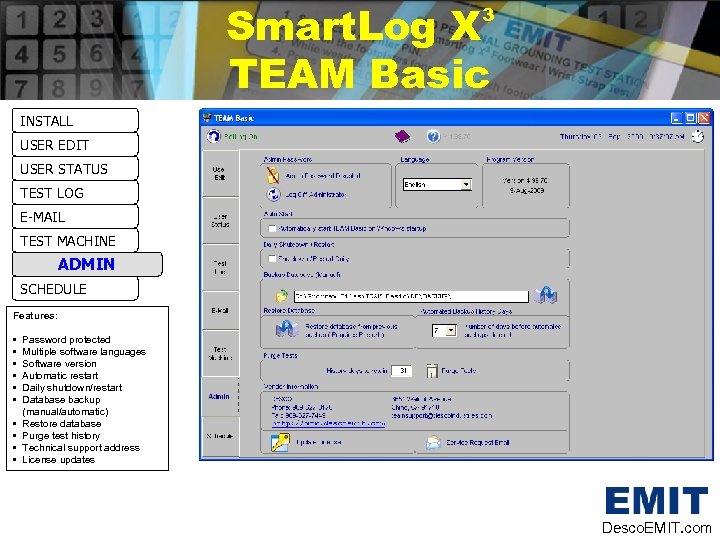Click the Purge Tests label
Screen dimensions: 720x540
[x=458, y=371]
